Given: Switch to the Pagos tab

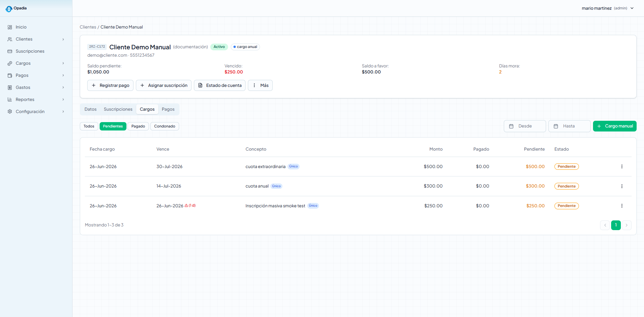Looking at the screenshot, I should pyautogui.click(x=168, y=109).
